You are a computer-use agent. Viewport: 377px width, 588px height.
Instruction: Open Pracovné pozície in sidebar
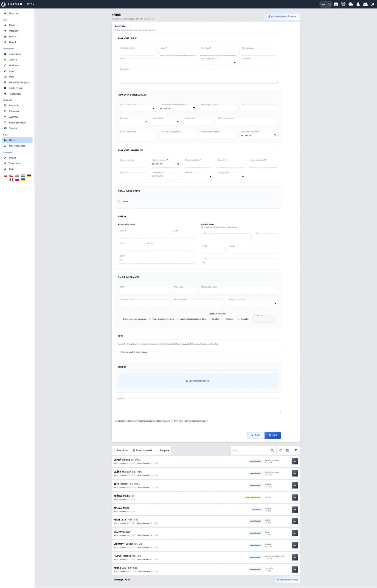pyautogui.click(x=17, y=146)
